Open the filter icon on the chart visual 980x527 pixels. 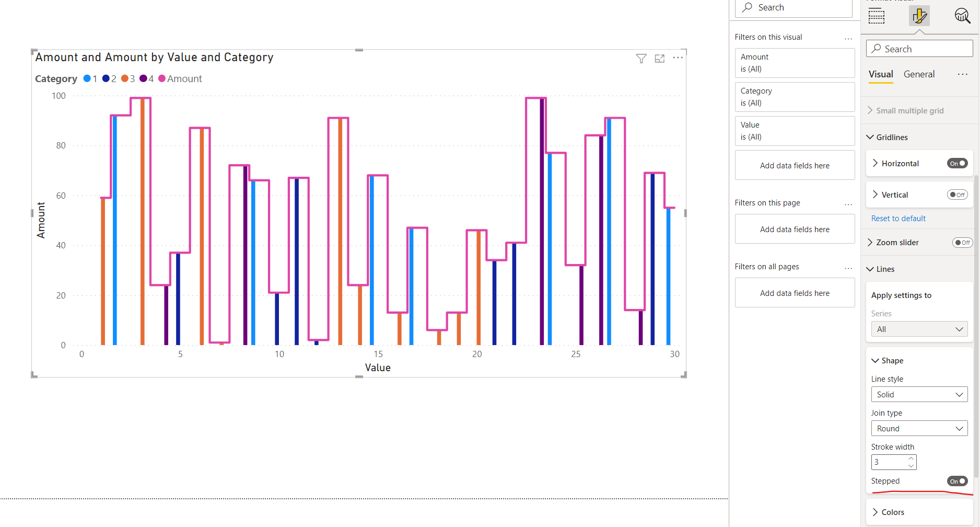pos(641,59)
